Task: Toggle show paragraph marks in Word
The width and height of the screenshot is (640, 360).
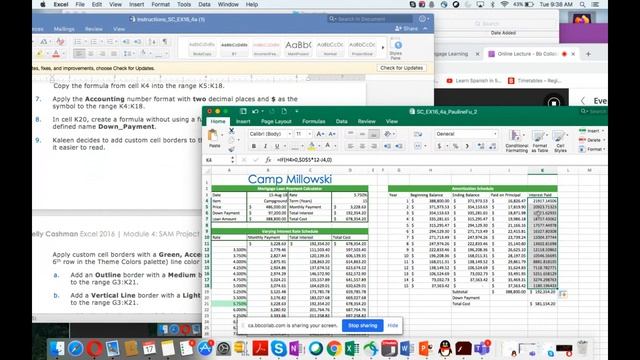Action: pyautogui.click(x=165, y=42)
